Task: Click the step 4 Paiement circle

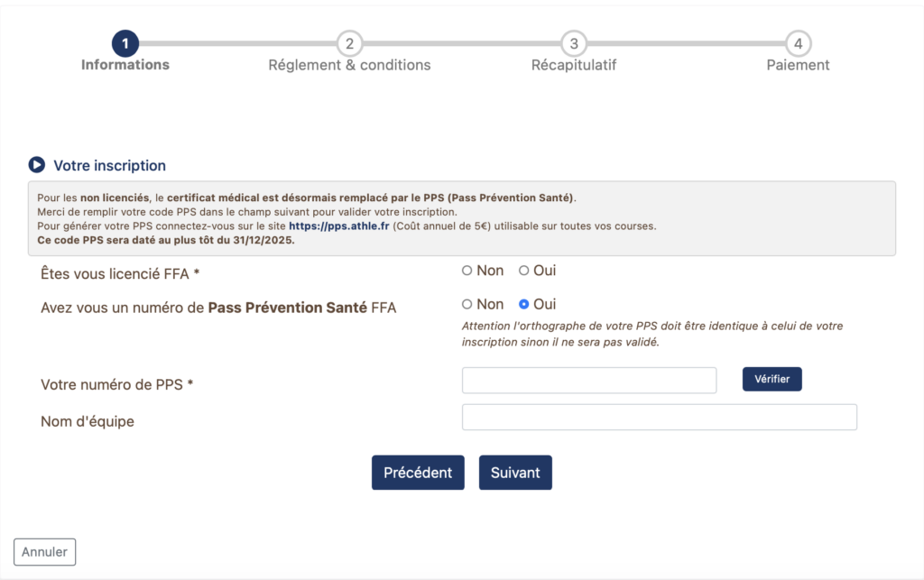Action: (x=798, y=43)
